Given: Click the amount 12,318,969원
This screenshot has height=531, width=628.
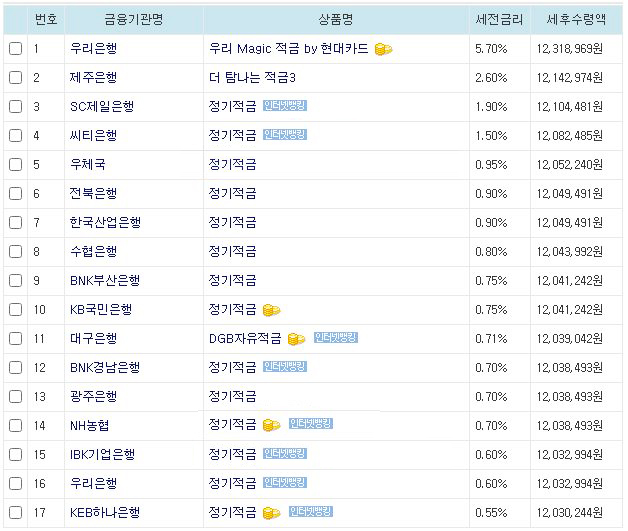Looking at the screenshot, I should 570,49.
